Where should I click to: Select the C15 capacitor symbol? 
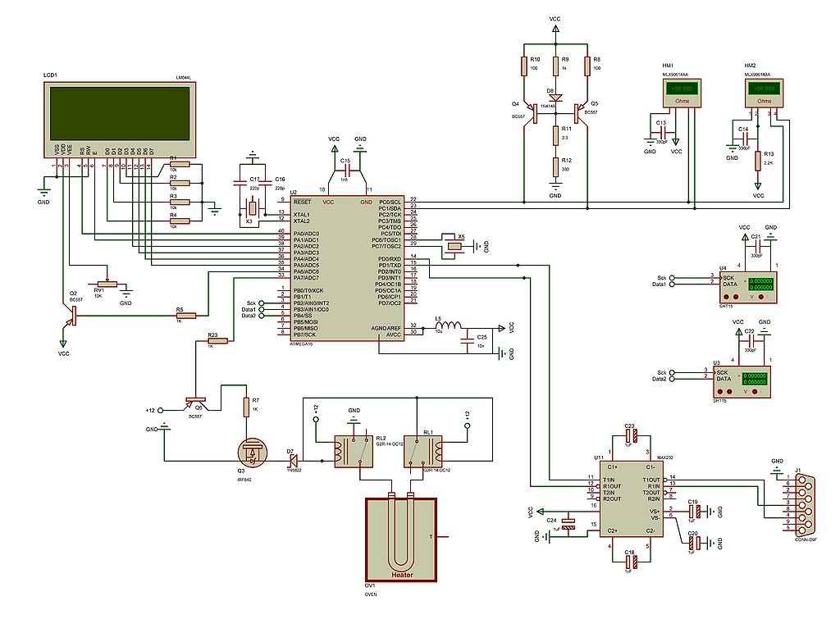(347, 171)
